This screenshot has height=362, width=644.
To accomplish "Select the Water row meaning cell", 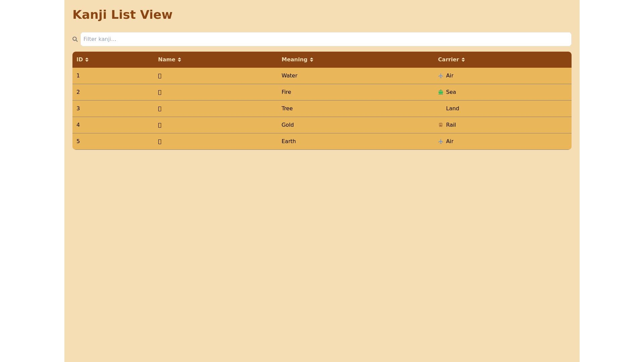I will 289,76.
